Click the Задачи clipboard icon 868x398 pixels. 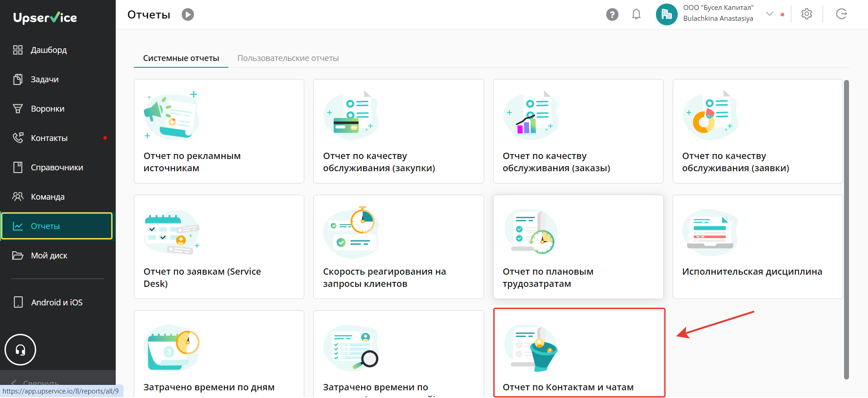point(18,80)
